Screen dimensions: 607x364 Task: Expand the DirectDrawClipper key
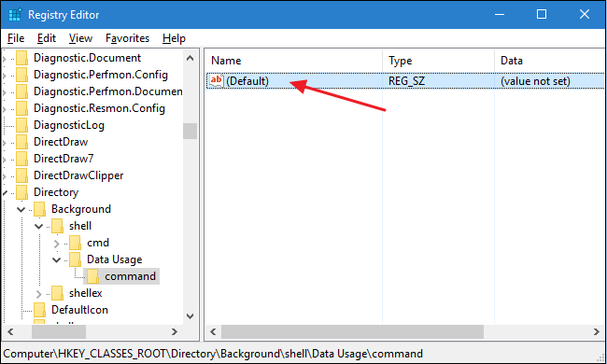(x=5, y=176)
